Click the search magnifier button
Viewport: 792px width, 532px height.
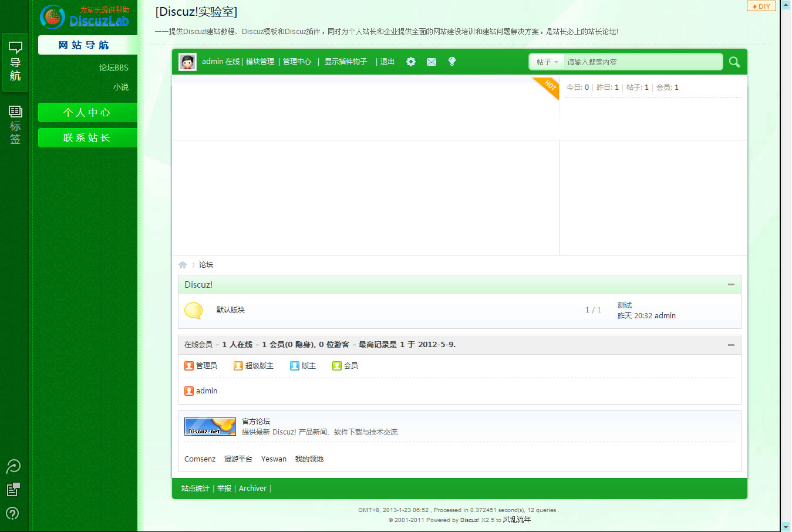[734, 62]
